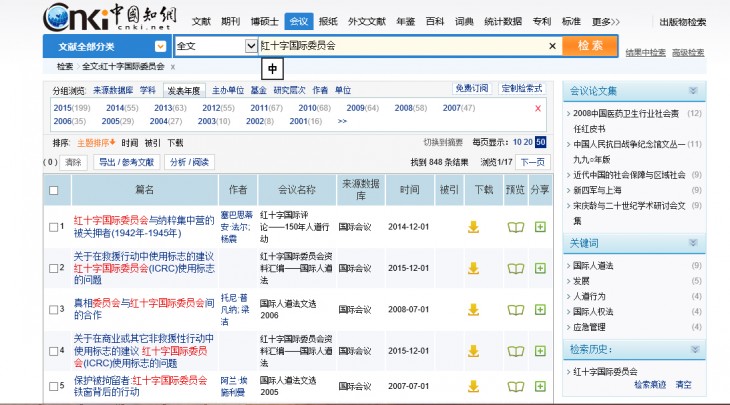The width and height of the screenshot is (730, 405).
Task: Switch to 期刊 tab in top navigation
Action: tap(230, 20)
